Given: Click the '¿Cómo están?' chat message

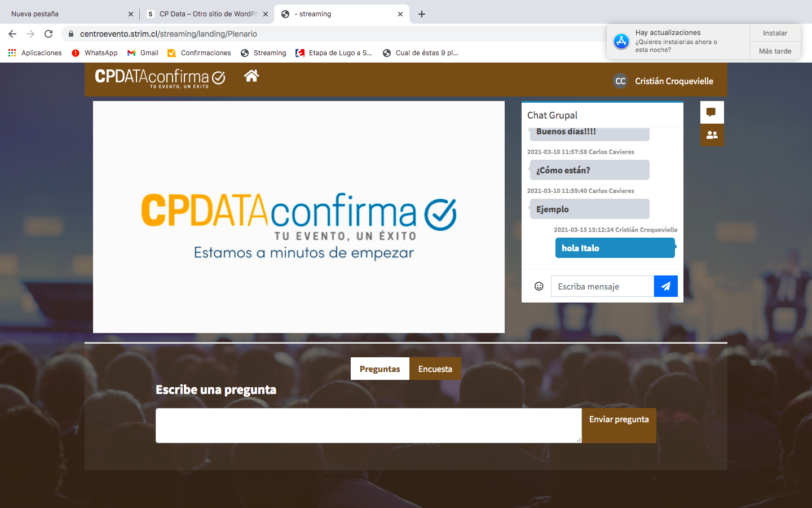Looking at the screenshot, I should [590, 170].
